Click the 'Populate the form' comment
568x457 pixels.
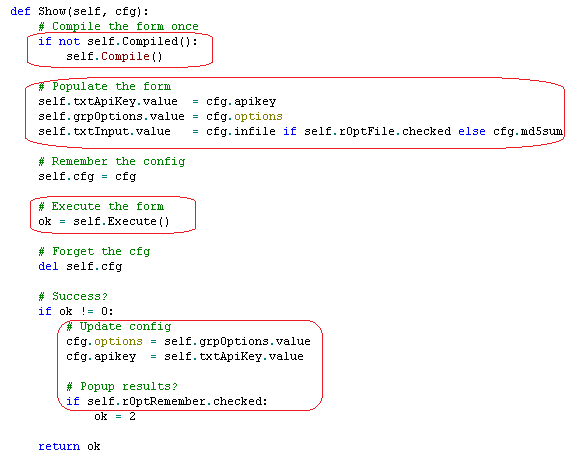click(x=105, y=87)
